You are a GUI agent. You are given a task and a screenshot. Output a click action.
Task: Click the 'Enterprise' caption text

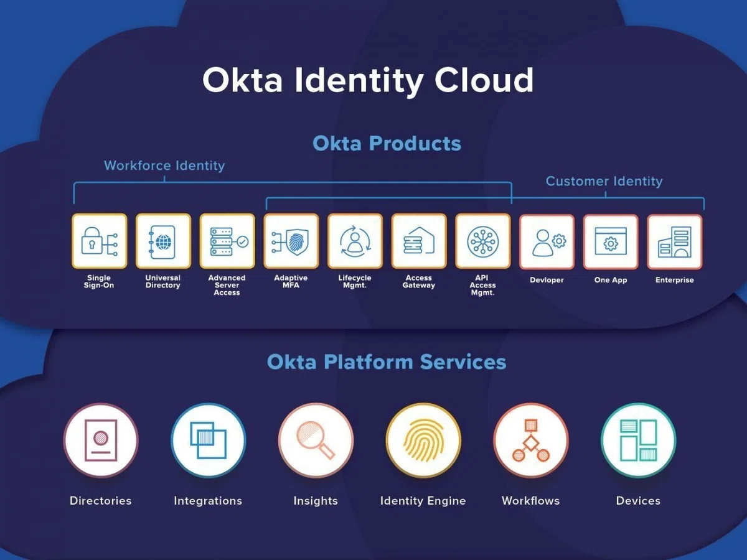(x=675, y=280)
